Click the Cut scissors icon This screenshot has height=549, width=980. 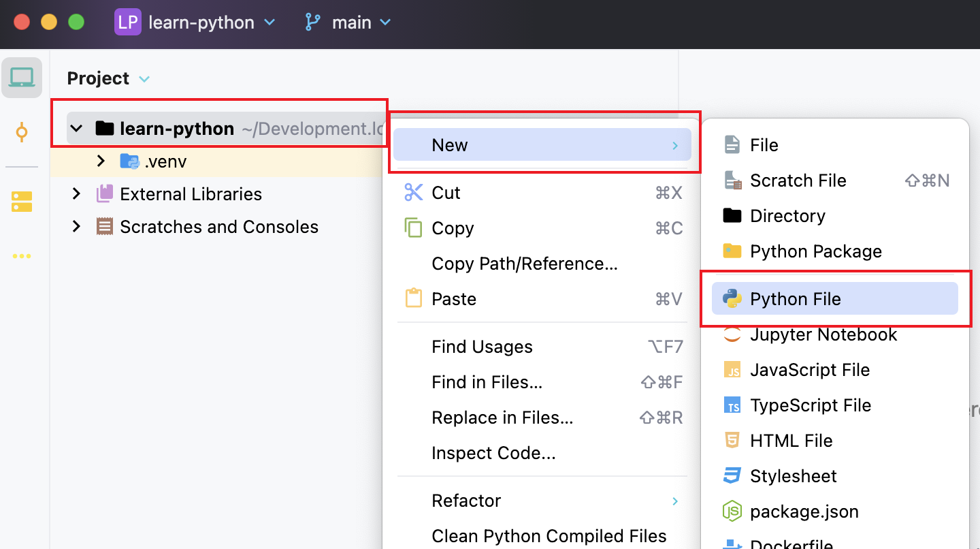414,193
